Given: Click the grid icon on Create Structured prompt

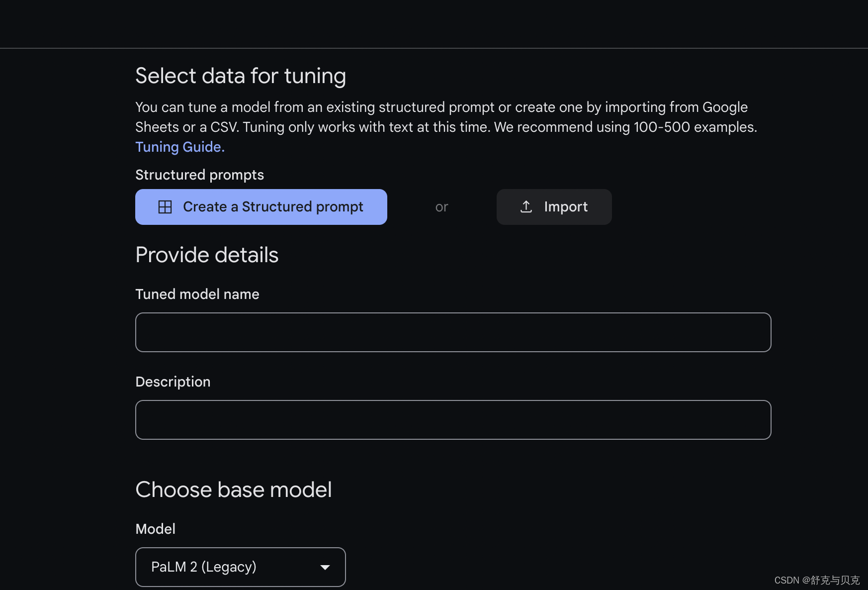Looking at the screenshot, I should point(165,207).
